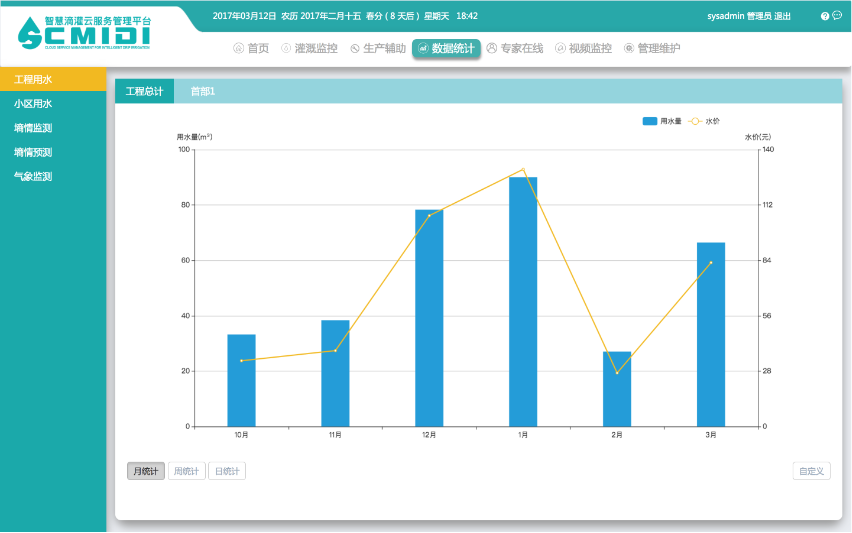852x533 pixels.
Task: Open the message bubble icon
Action: pyautogui.click(x=837, y=16)
